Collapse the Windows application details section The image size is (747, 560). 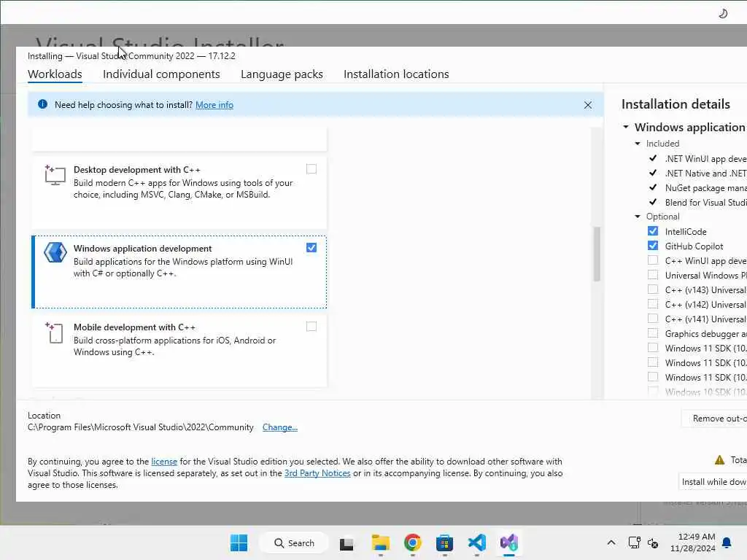point(626,127)
